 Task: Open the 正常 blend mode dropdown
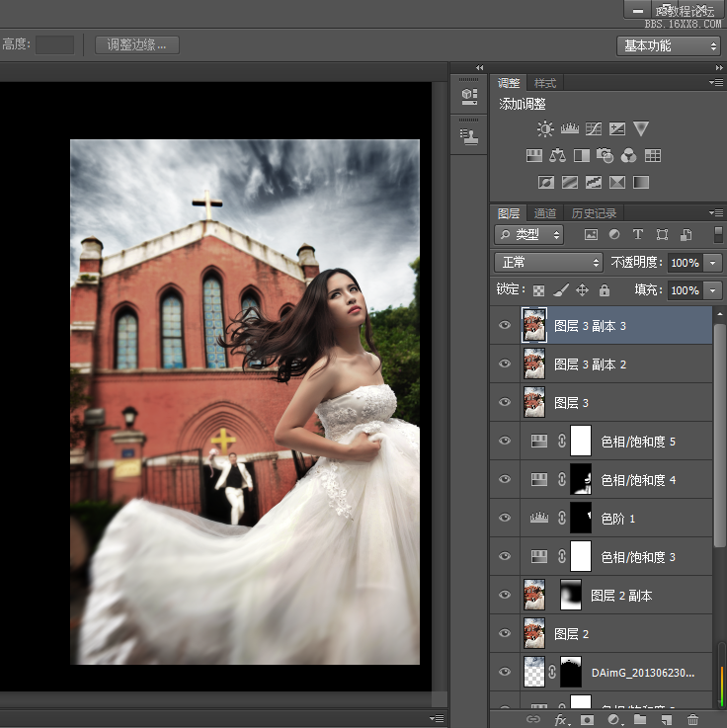point(548,263)
